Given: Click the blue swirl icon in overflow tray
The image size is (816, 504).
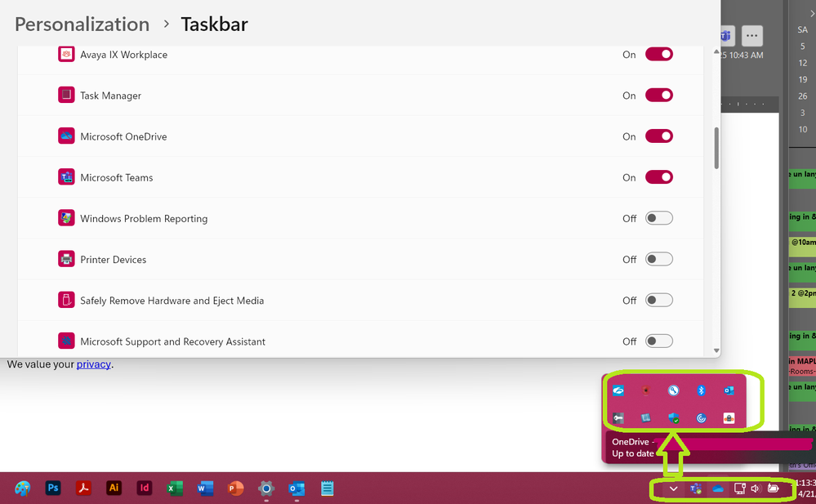Looking at the screenshot, I should click(701, 418).
